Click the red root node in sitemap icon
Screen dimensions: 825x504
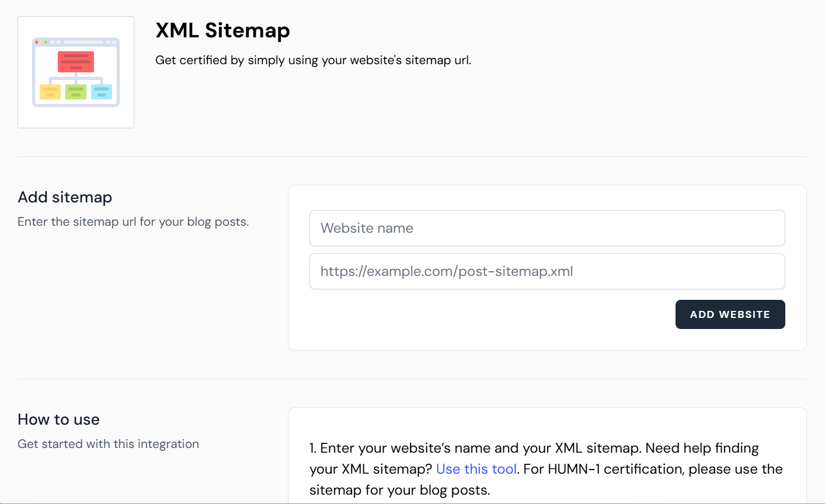click(76, 61)
